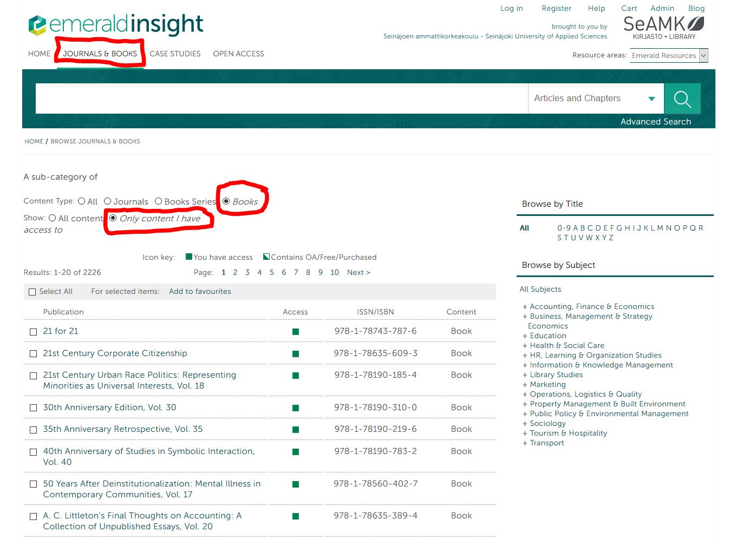Expand Business, Management & Strategy subject
Viewport: 756px width, 539px height.
point(525,317)
